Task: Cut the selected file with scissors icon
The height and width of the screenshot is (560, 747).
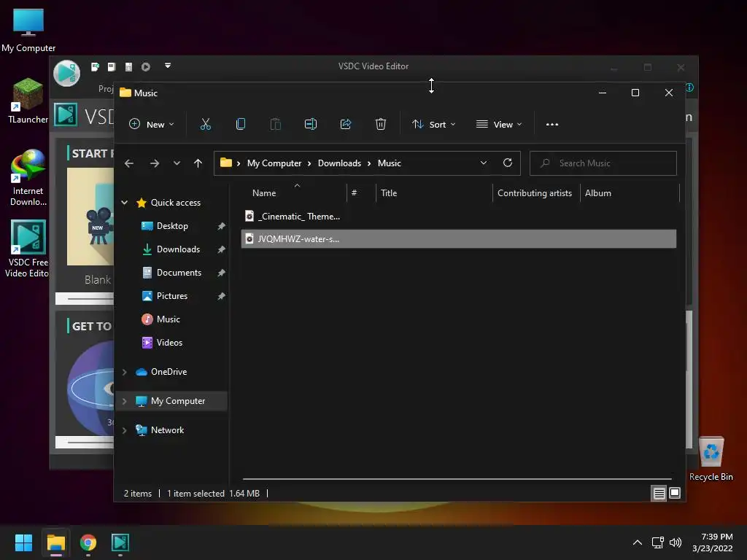Action: tap(205, 124)
